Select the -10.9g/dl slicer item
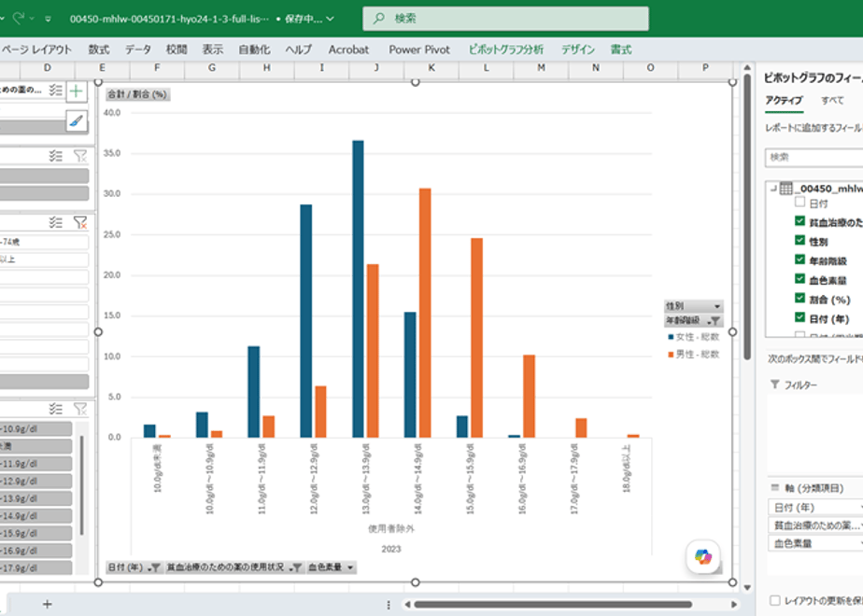 35,428
